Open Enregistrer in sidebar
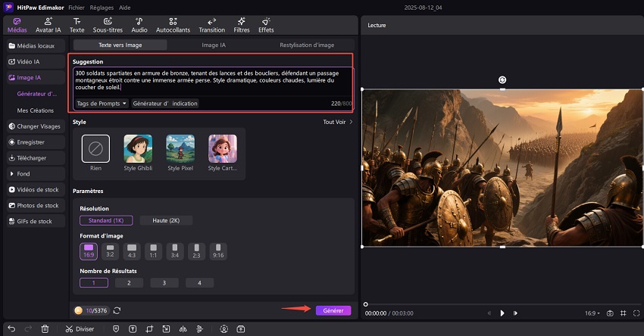This screenshot has width=644, height=336. point(36,142)
